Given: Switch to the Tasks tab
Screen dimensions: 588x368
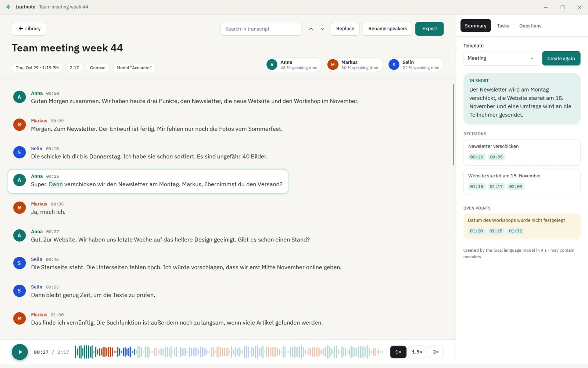Looking at the screenshot, I should click(x=503, y=26).
